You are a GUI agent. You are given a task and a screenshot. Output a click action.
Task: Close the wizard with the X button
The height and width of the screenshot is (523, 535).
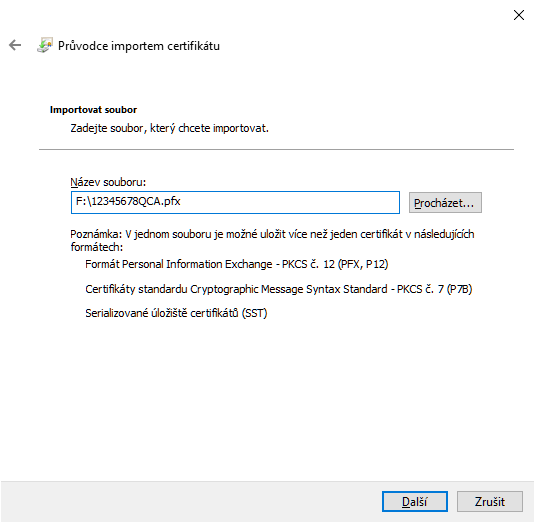[519, 15]
